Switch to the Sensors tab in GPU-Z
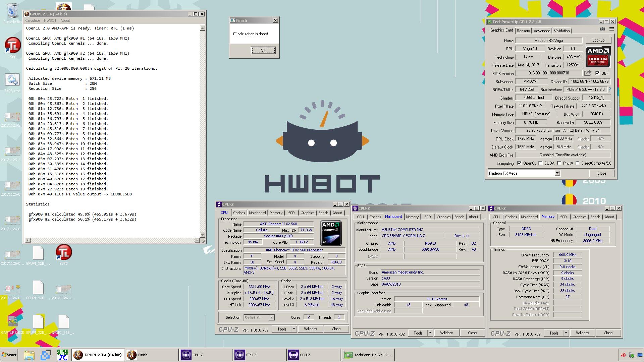644x362 pixels. click(x=523, y=31)
